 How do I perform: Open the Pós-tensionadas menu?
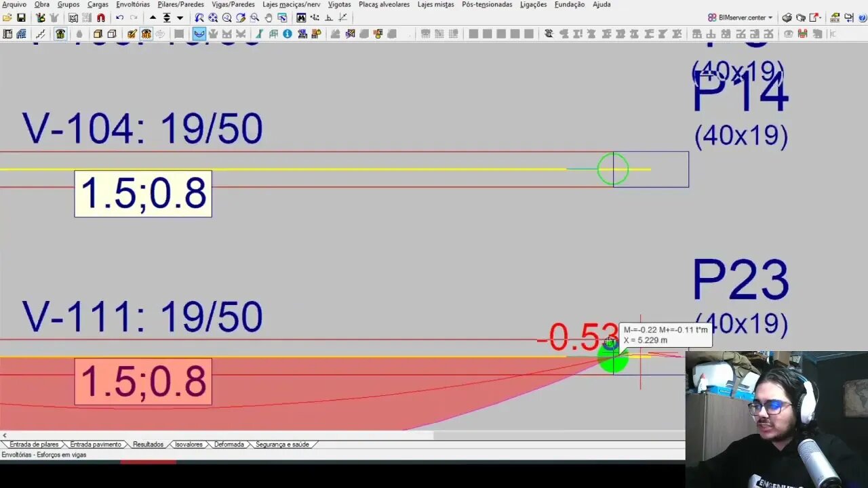[487, 4]
